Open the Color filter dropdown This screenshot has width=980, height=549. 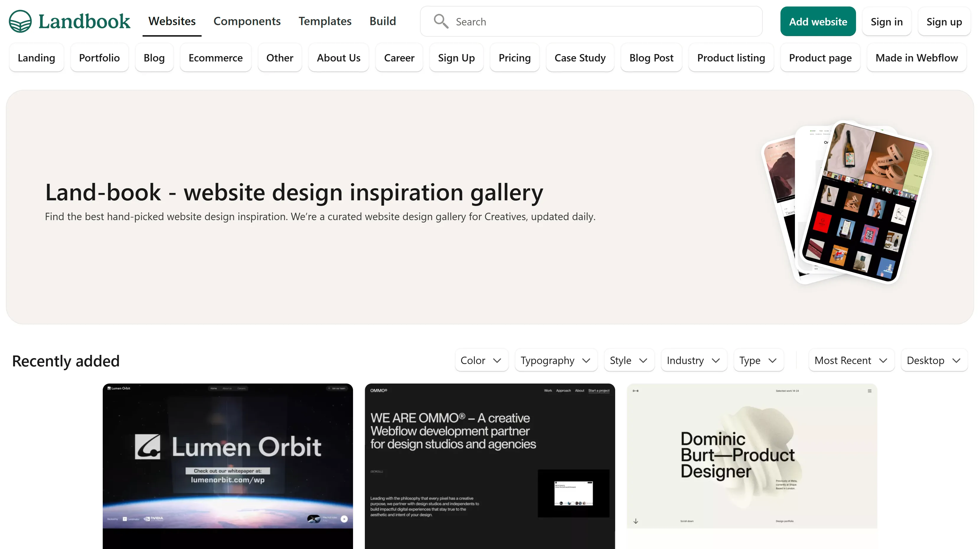pos(481,360)
